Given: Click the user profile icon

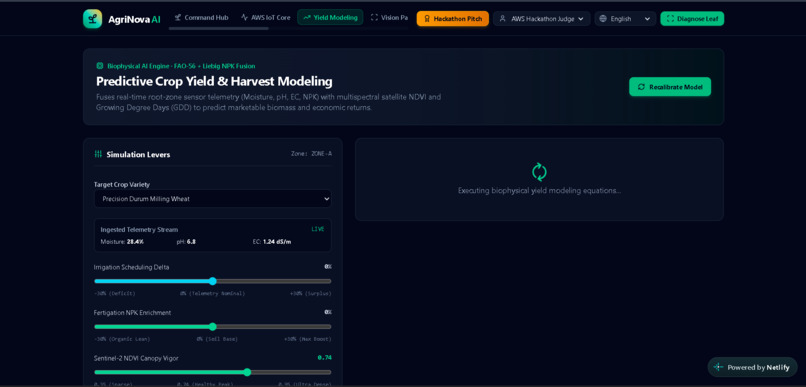Looking at the screenshot, I should click(x=503, y=19).
